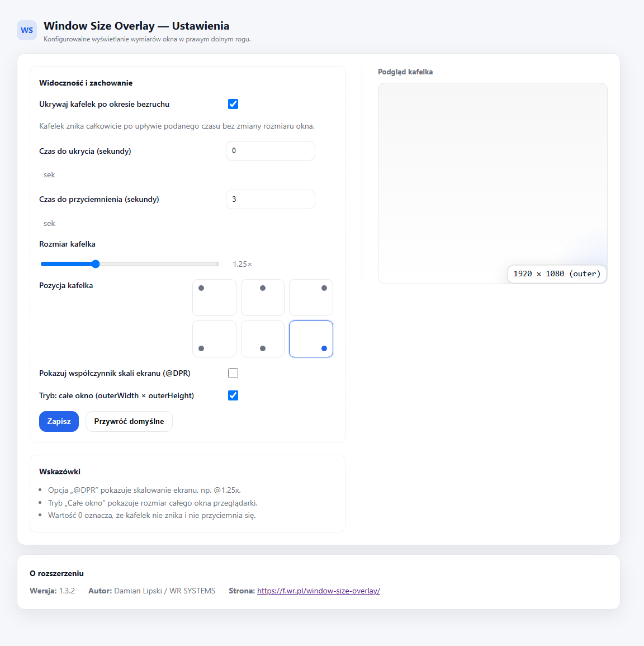
Task: Focus the Czas do przyciemnienia input field
Action: click(271, 200)
